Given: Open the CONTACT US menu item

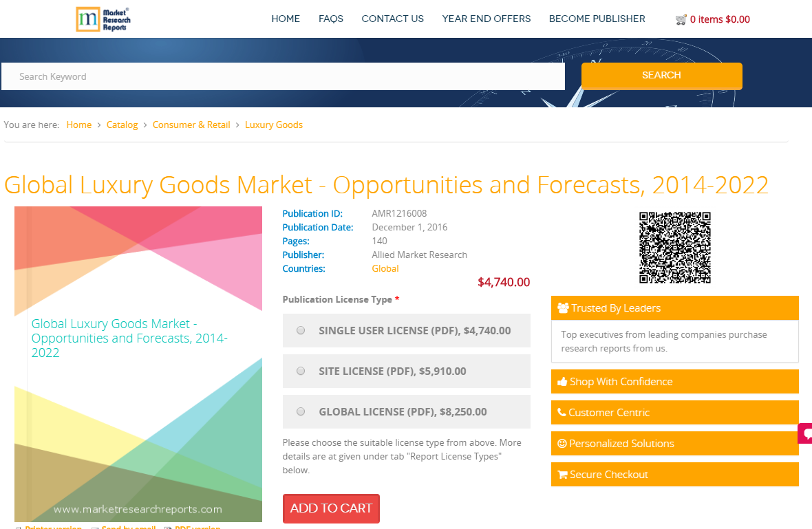Looking at the screenshot, I should [392, 19].
